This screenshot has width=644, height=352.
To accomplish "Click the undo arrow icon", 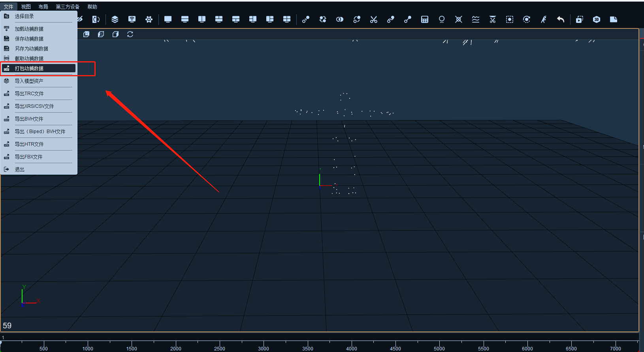I will click(x=560, y=19).
